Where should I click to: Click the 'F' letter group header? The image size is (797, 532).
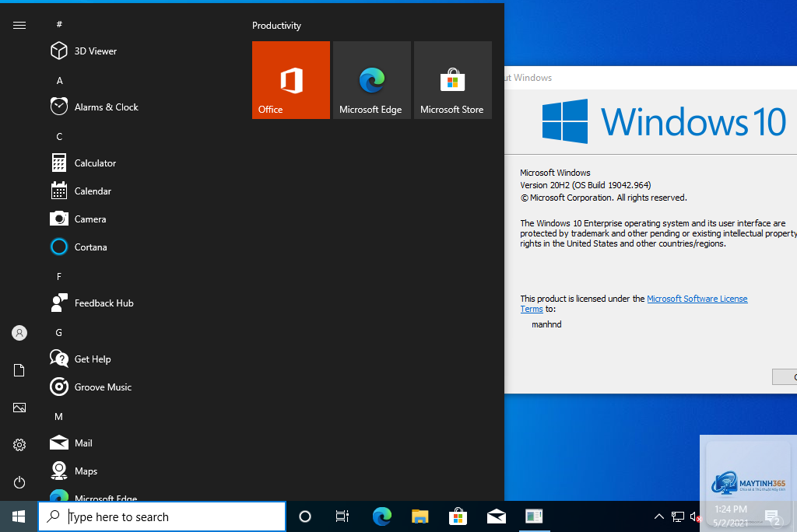(59, 276)
